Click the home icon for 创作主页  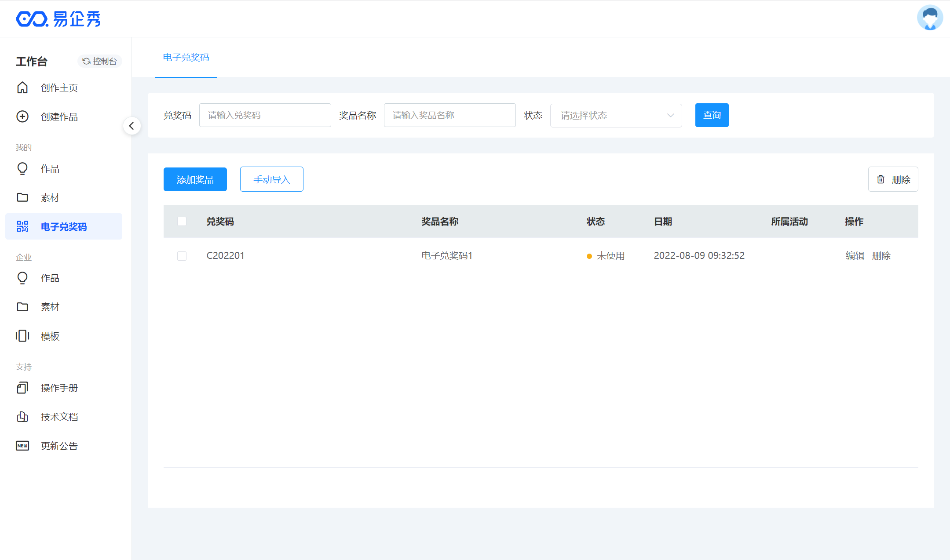[22, 87]
